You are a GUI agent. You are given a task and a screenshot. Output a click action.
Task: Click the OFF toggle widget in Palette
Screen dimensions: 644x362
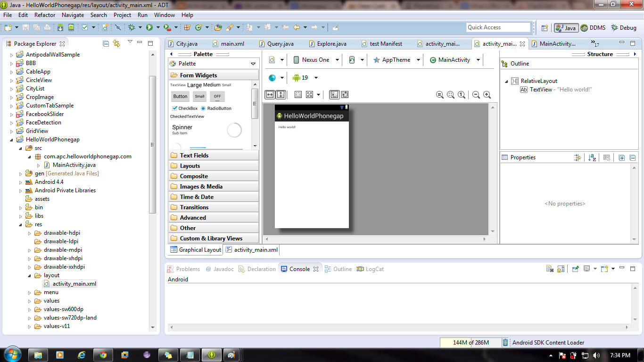(x=217, y=96)
